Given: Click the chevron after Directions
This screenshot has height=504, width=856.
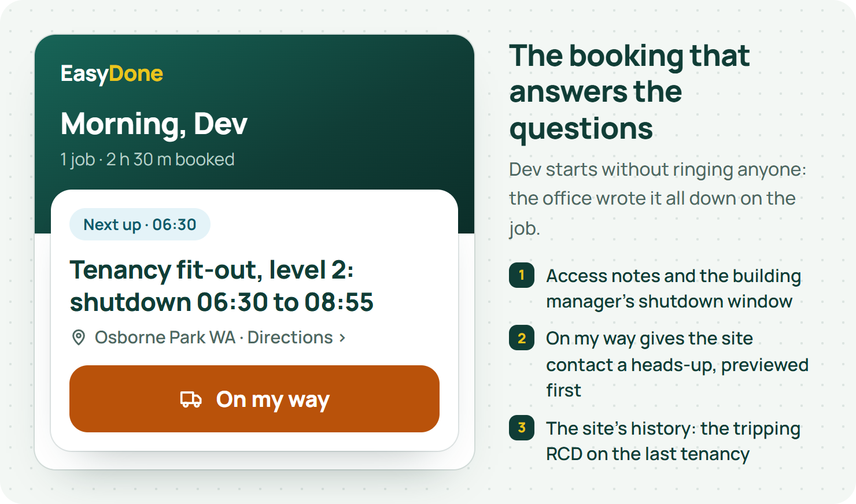Looking at the screenshot, I should coord(342,338).
